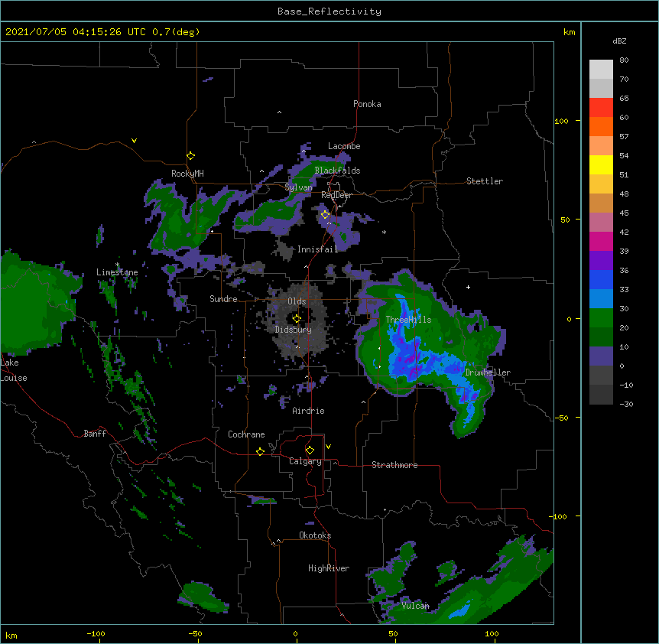Click the Sundre city label
The height and width of the screenshot is (644, 659).
(x=223, y=299)
